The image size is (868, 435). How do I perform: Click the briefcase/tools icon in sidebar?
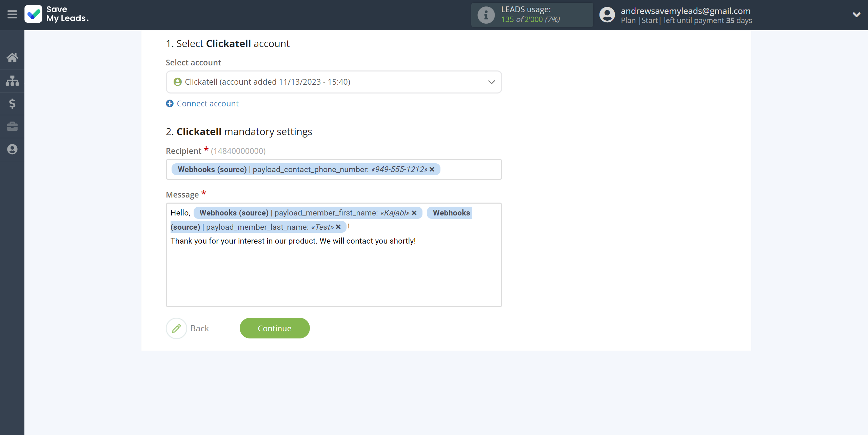click(x=12, y=126)
